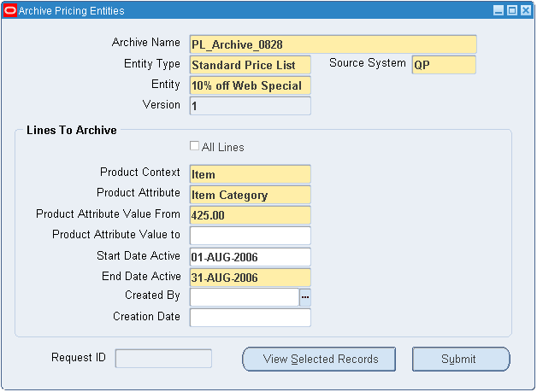Screen dimensions: 537x392
Task: Focus the Entity field
Action: tap(250, 85)
